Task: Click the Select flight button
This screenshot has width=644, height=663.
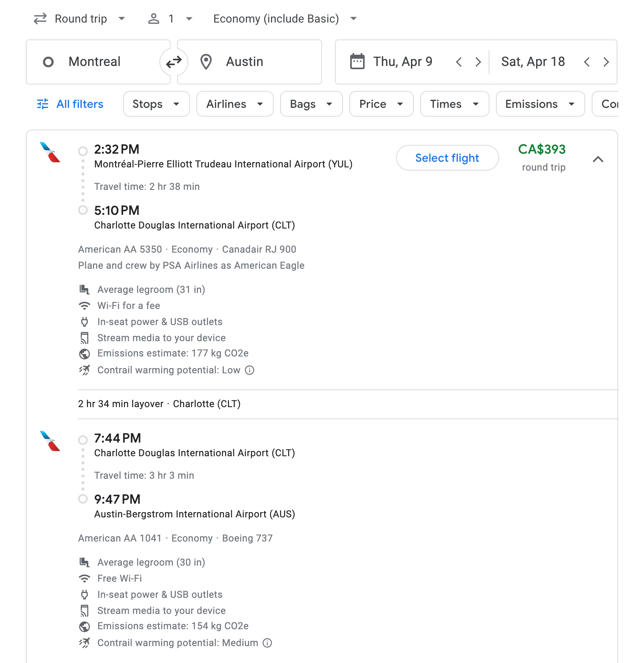Action: 447,158
